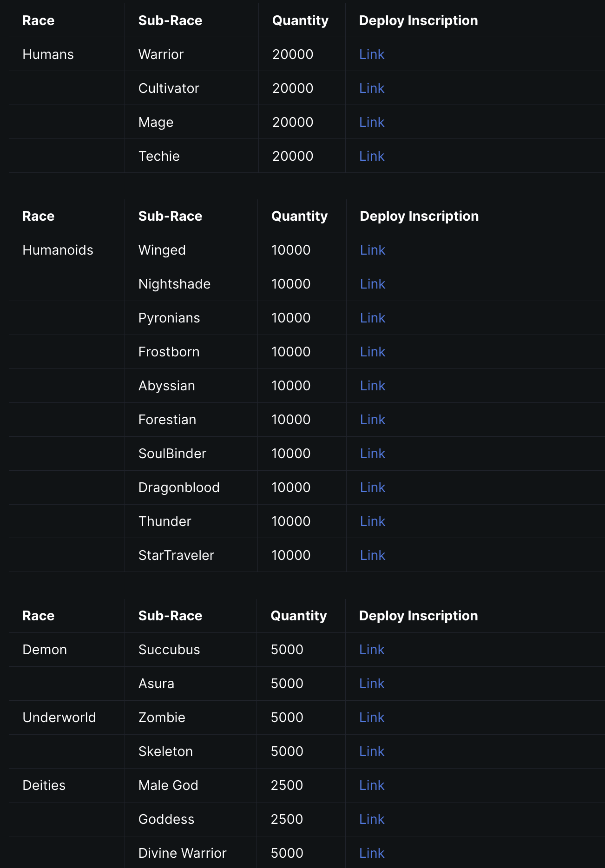Click the Techie row's Link
The width and height of the screenshot is (605, 868).
[x=372, y=156]
